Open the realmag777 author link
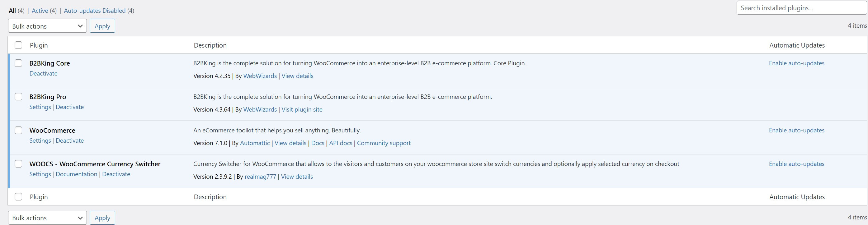Viewport: 868px width, 225px height. coord(261,177)
